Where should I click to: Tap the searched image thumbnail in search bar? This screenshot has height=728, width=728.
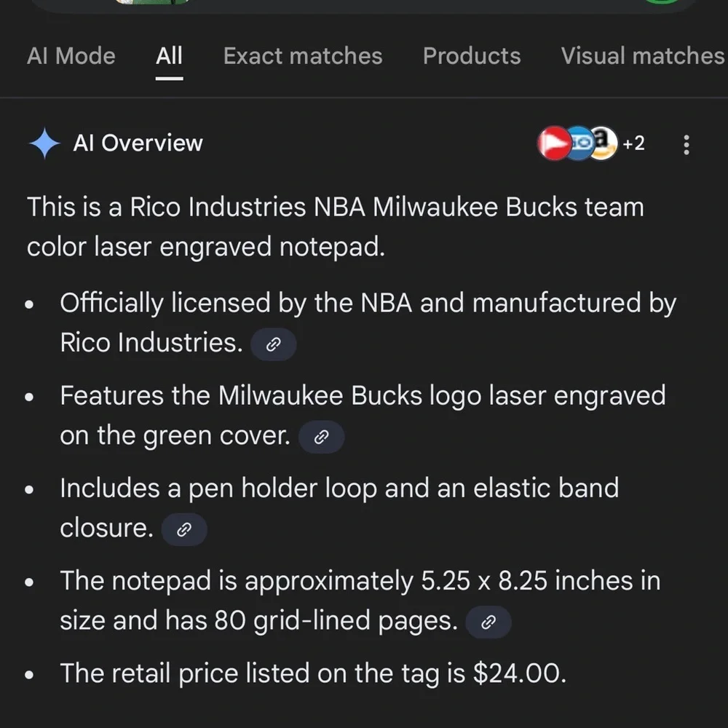(153, 2)
